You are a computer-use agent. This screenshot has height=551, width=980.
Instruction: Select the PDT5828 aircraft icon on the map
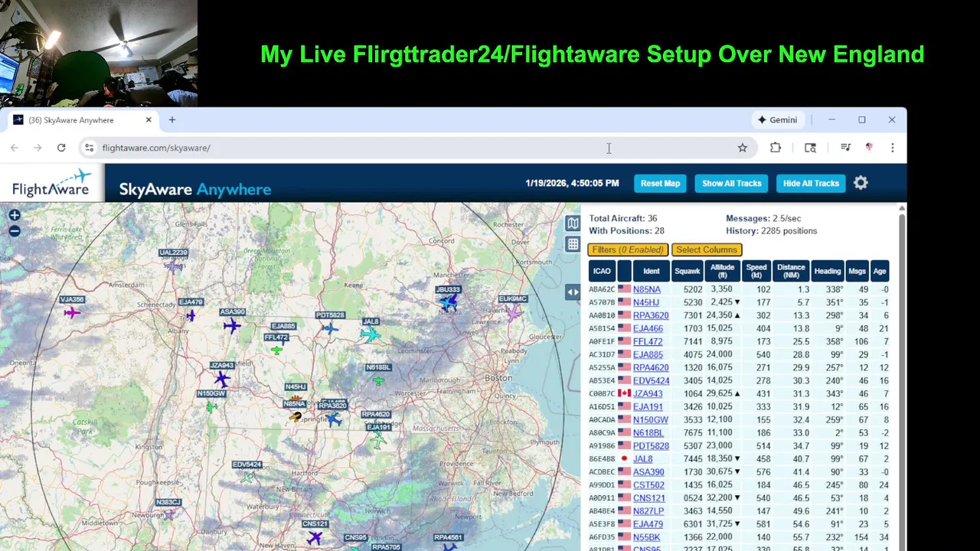pyautogui.click(x=330, y=328)
